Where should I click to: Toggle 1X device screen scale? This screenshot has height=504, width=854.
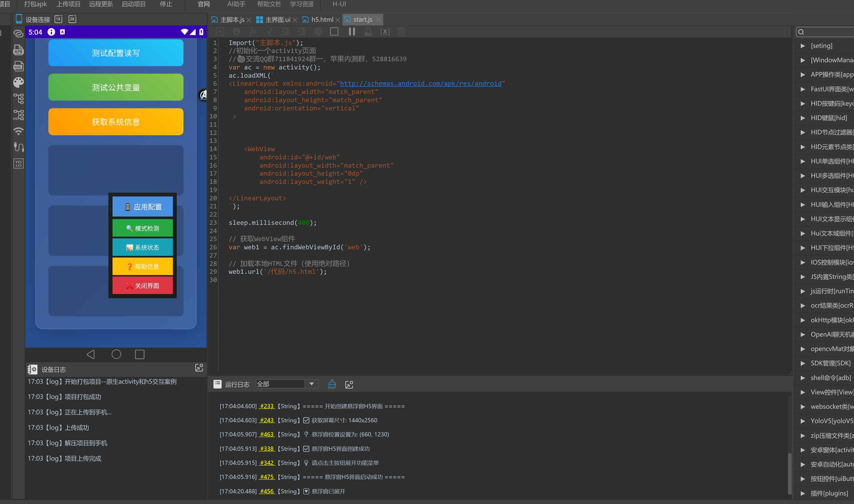[59, 19]
